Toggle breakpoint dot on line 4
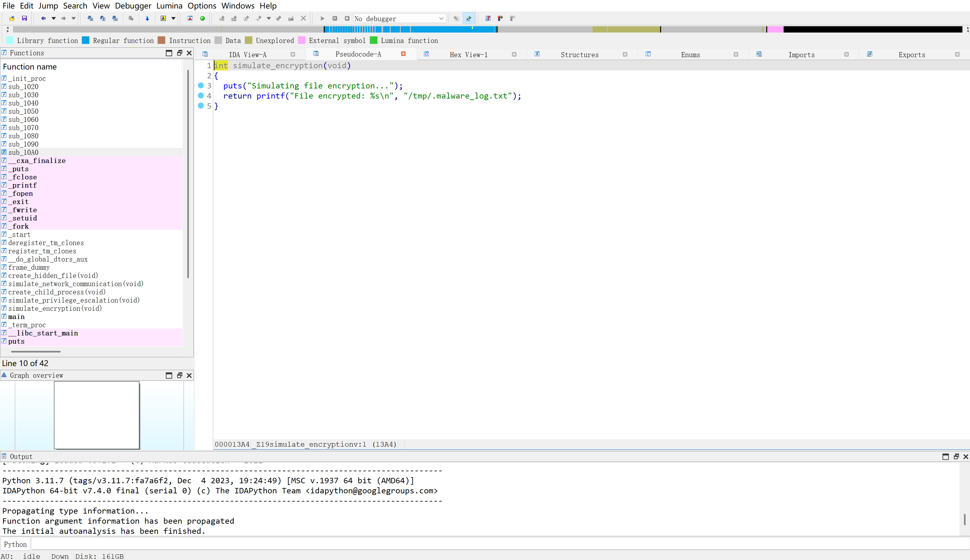970x560 pixels. (x=201, y=95)
